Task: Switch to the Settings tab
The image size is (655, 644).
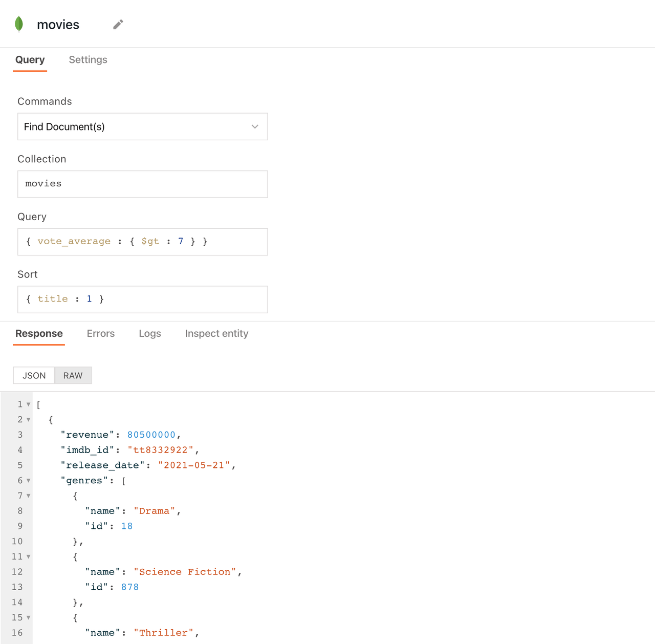Action: click(88, 60)
